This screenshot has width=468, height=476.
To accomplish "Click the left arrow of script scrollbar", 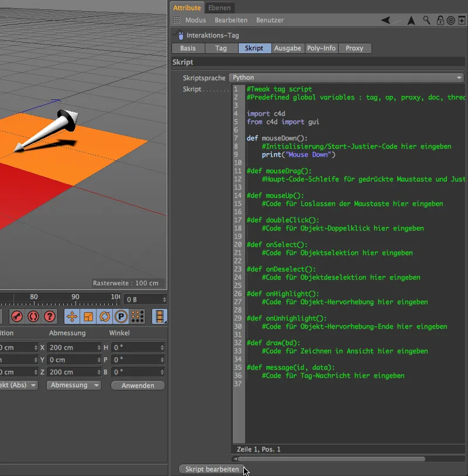I will coord(235,458).
